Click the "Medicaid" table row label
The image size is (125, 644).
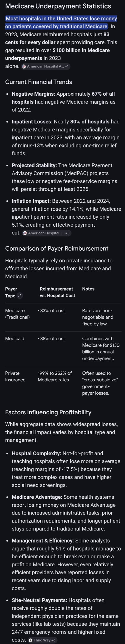coord(15,339)
